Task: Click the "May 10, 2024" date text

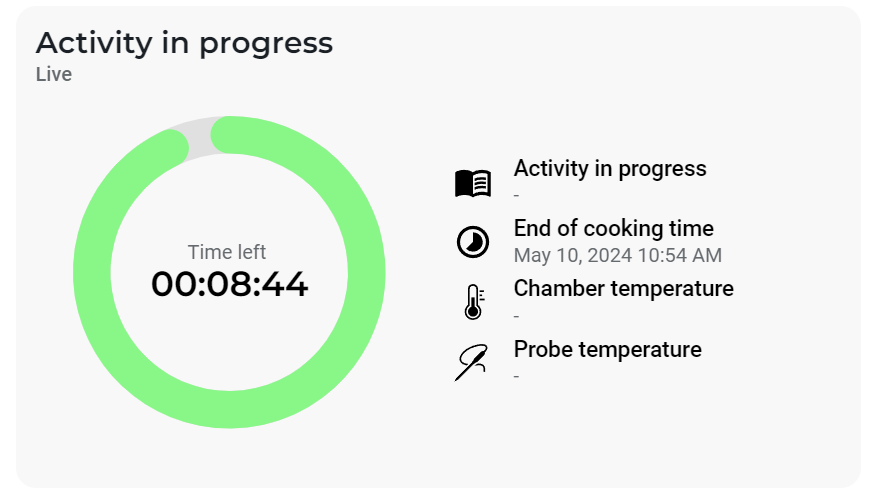Action: (x=573, y=255)
